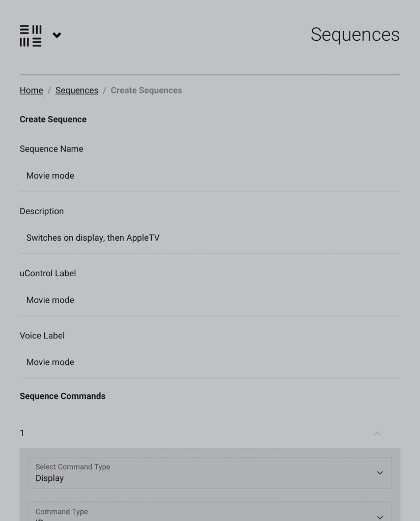This screenshot has width=420, height=521.
Task: Click the arrow on the lower Command Type dropdown
Action: [x=380, y=517]
